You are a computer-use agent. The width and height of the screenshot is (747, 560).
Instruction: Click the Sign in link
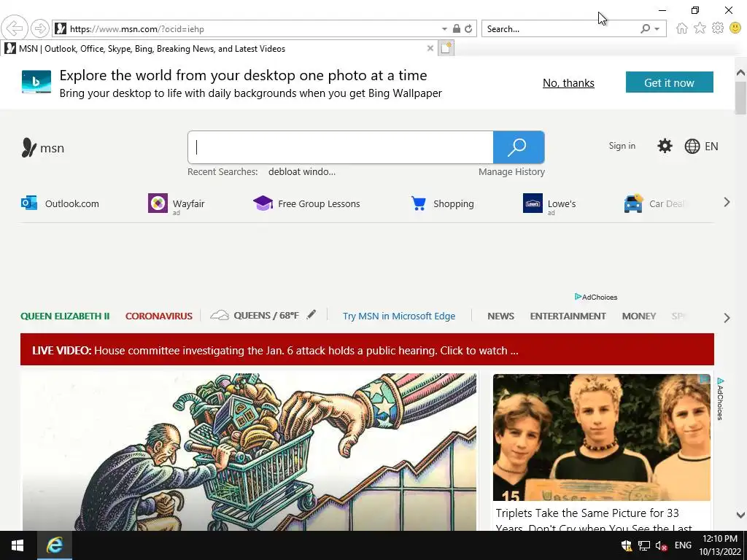click(622, 146)
